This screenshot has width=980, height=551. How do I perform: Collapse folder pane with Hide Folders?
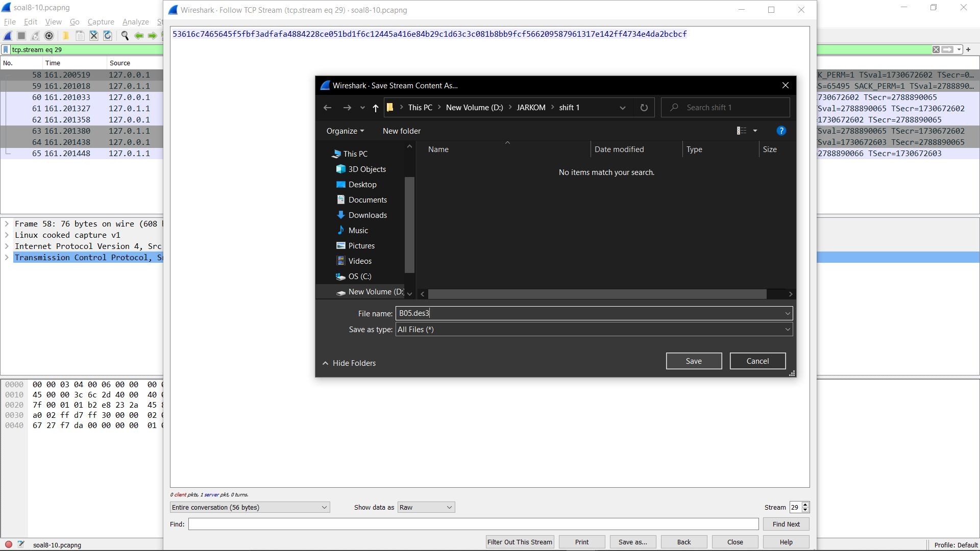tap(349, 363)
